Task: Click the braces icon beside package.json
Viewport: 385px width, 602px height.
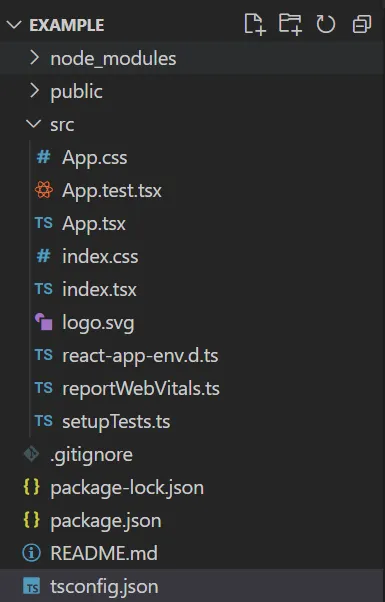Action: tap(31, 520)
